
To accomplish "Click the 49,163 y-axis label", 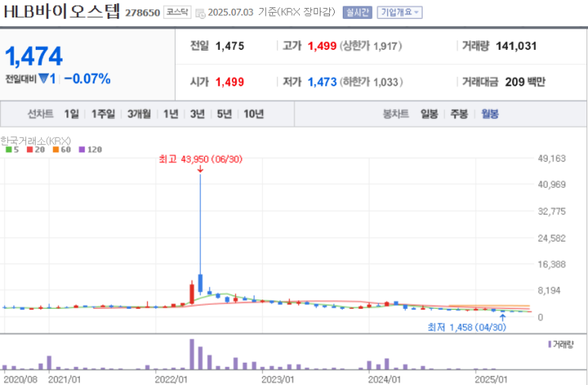I will pyautogui.click(x=552, y=158).
